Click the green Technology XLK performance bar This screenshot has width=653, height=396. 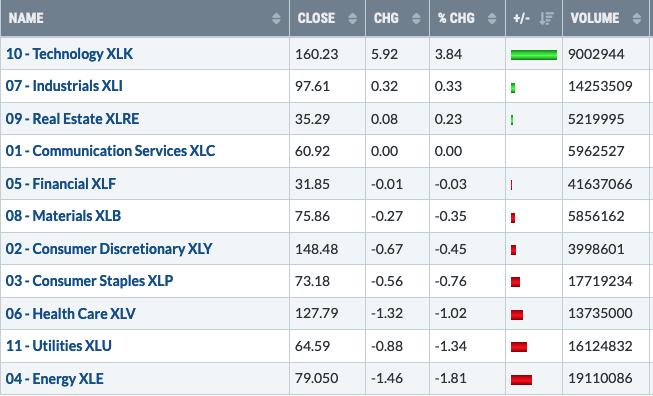pyautogui.click(x=533, y=55)
